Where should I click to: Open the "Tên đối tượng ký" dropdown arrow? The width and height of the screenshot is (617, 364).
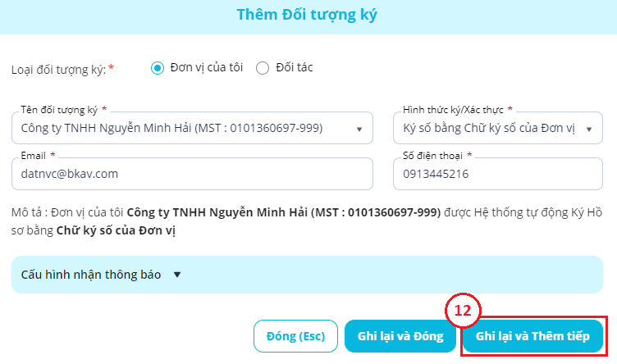tap(359, 129)
